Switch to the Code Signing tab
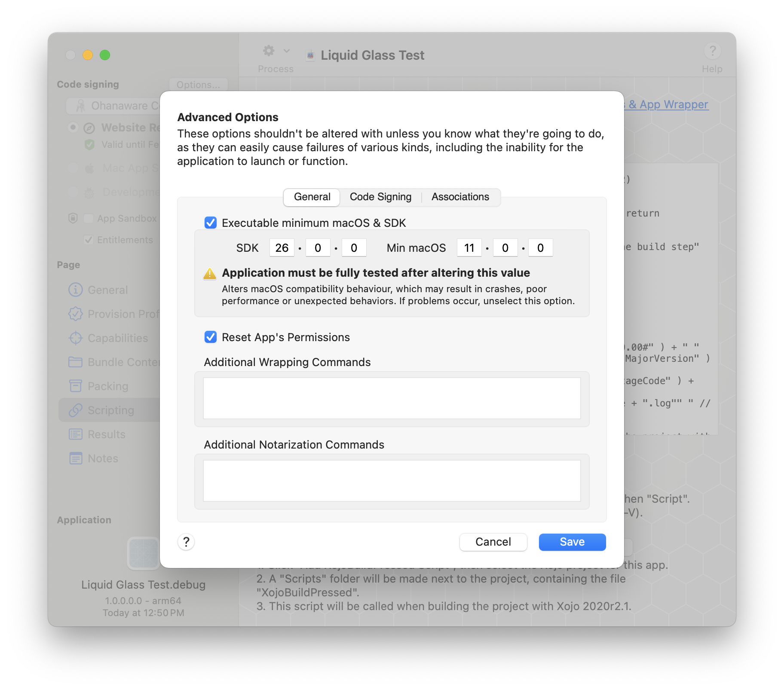This screenshot has width=784, height=690. [x=380, y=197]
